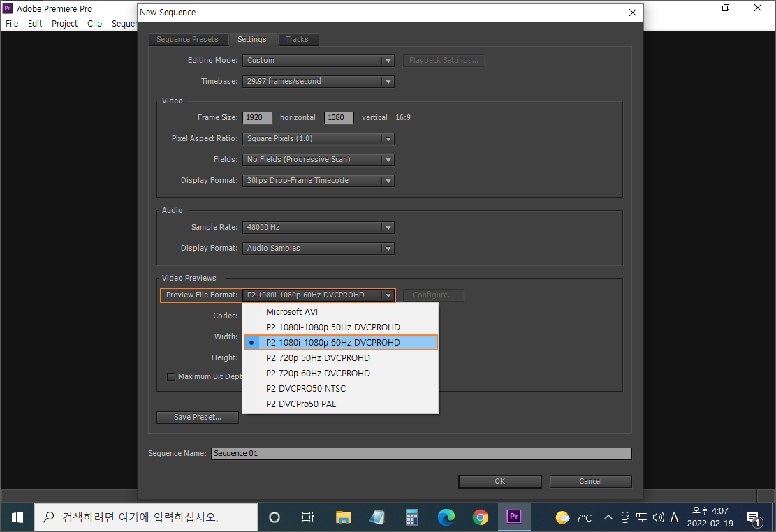Select P2 DVCPro50 PAL format
Viewport: 776px width, 532px height.
[340, 404]
